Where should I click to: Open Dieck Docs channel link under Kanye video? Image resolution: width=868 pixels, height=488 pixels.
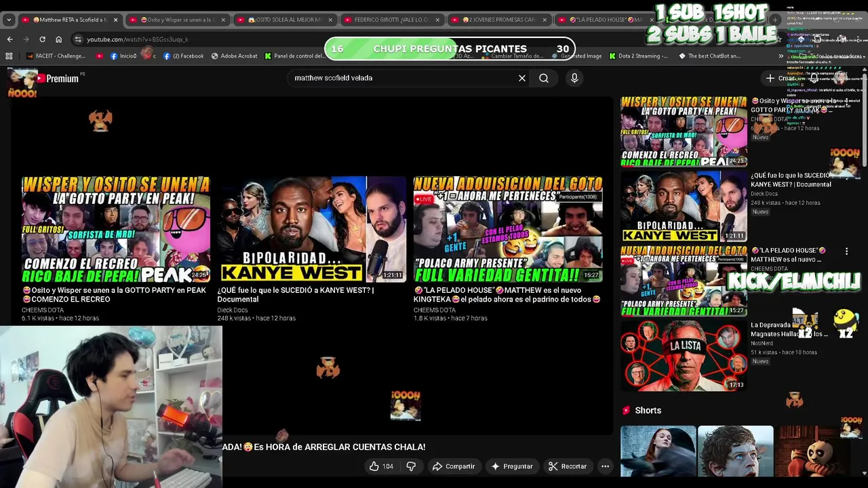click(x=233, y=310)
